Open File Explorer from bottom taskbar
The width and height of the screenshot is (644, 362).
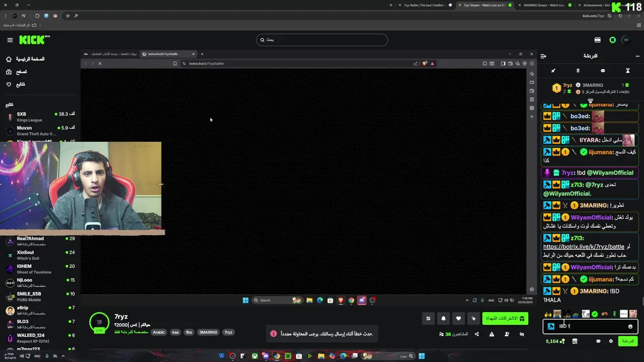321,356
